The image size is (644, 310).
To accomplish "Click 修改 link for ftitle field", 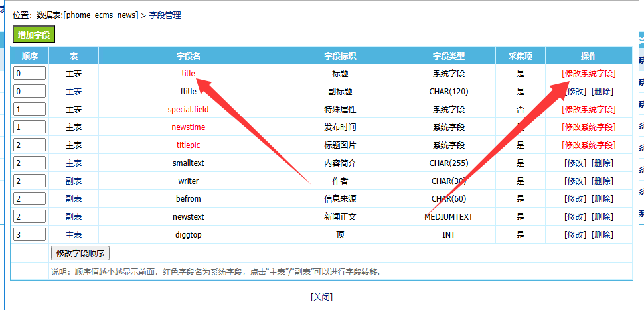I will click(575, 92).
